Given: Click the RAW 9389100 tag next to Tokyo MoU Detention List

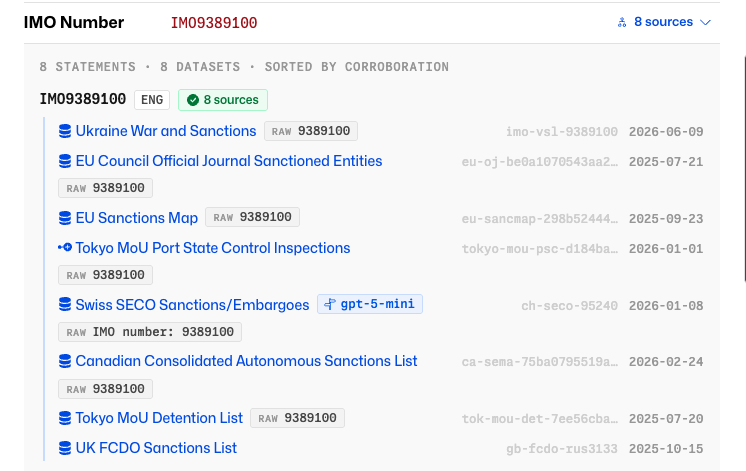Looking at the screenshot, I should coord(297,418).
